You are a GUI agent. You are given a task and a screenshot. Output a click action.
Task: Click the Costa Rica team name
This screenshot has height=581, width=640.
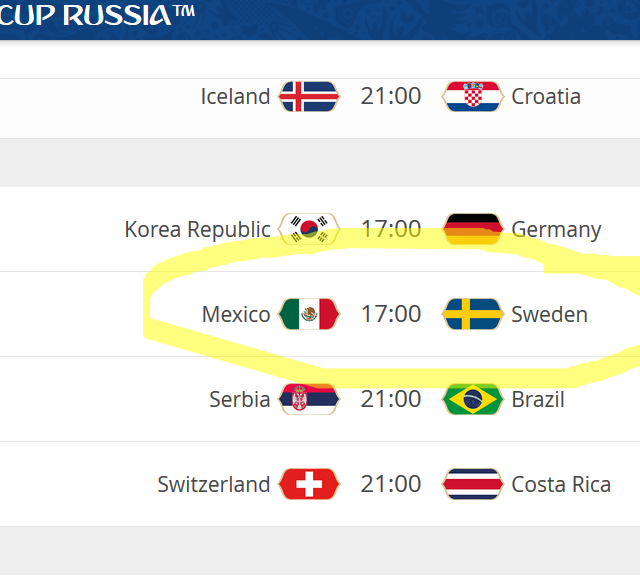pyautogui.click(x=561, y=484)
